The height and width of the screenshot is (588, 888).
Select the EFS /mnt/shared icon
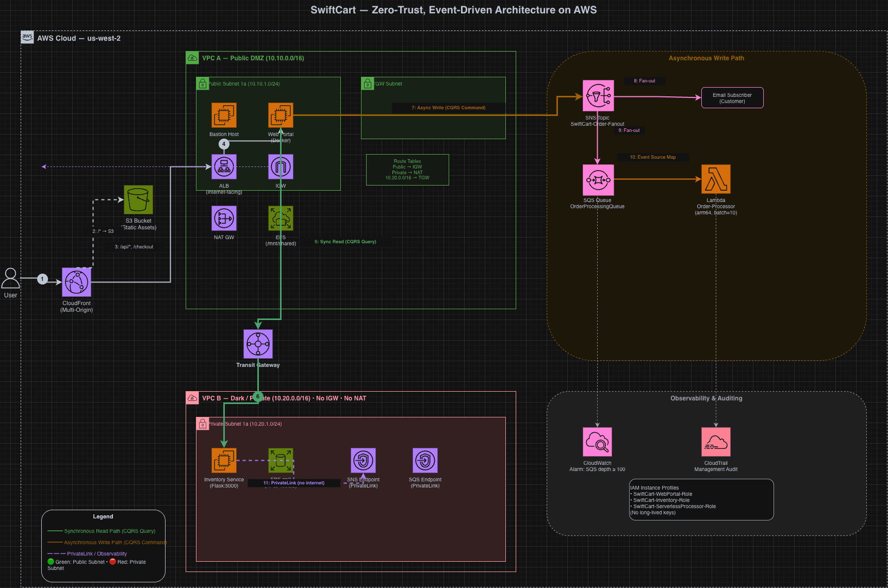(281, 219)
